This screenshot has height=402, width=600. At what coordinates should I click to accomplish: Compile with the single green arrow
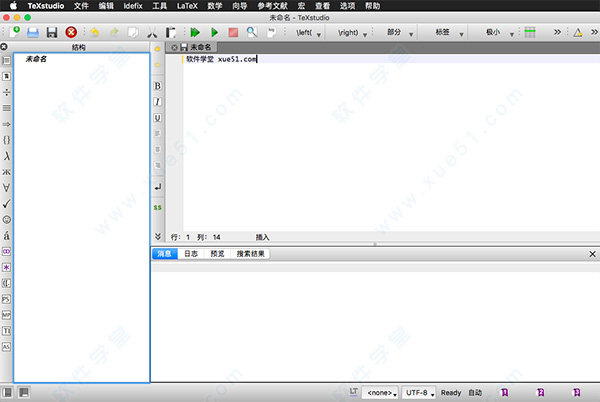[x=214, y=33]
